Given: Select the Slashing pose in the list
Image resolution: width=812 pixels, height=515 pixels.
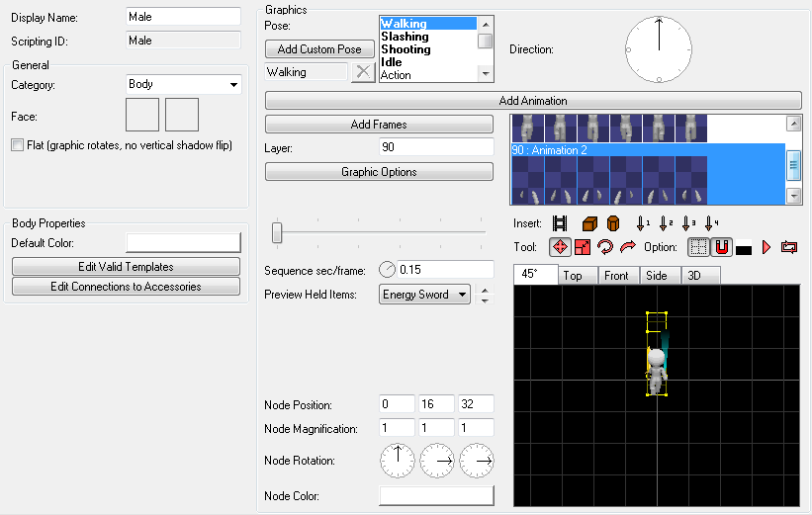Looking at the screenshot, I should (x=405, y=37).
